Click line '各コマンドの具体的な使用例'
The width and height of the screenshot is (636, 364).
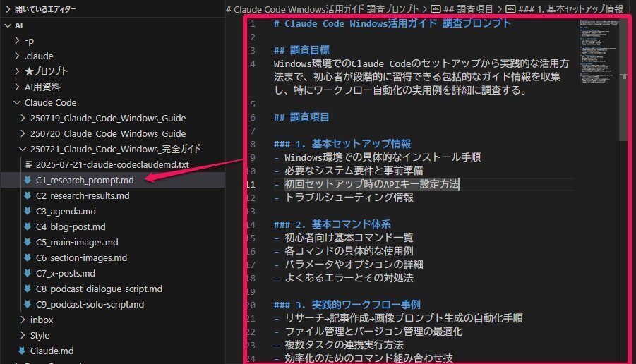click(x=349, y=251)
